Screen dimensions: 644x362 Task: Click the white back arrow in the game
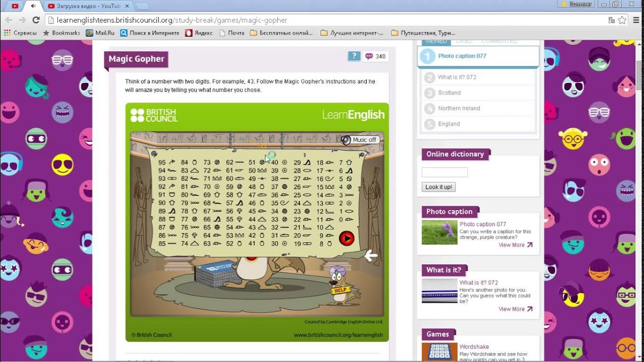371,256
